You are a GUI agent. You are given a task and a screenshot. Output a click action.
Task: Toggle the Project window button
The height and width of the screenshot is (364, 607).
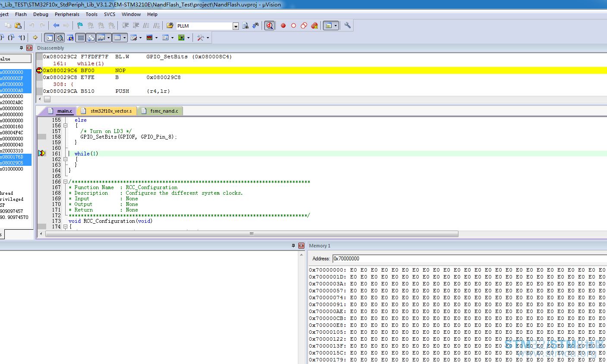point(329,25)
